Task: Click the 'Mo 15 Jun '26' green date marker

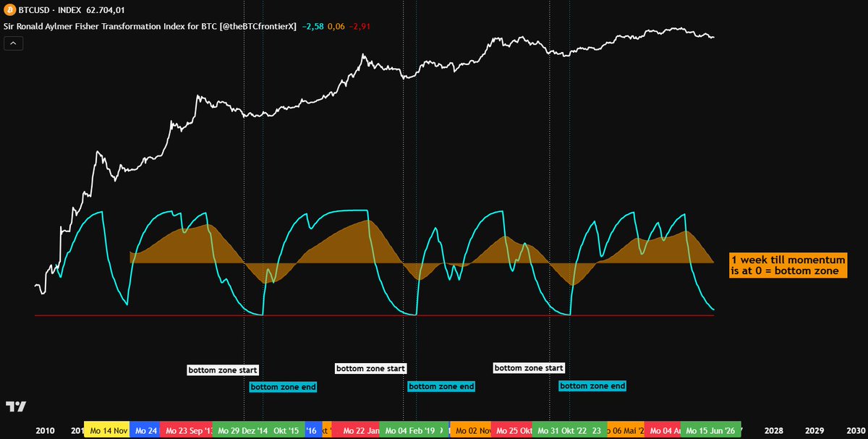Action: tap(711, 430)
